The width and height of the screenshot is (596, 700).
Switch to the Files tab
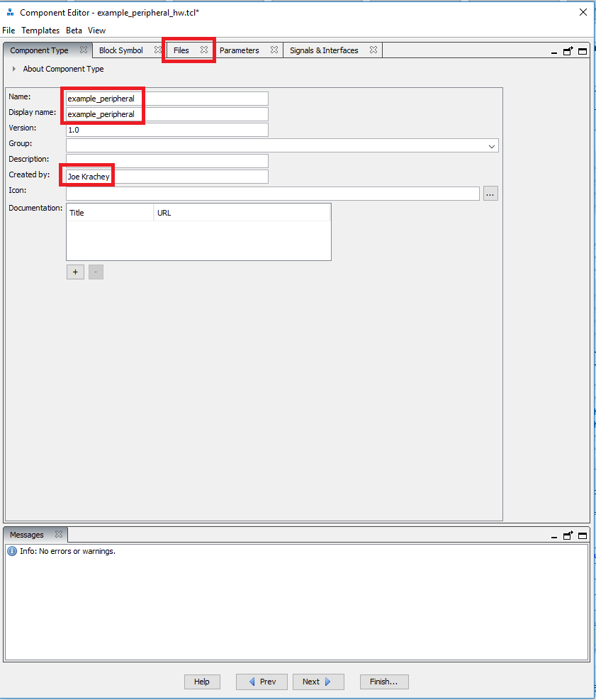click(x=181, y=50)
